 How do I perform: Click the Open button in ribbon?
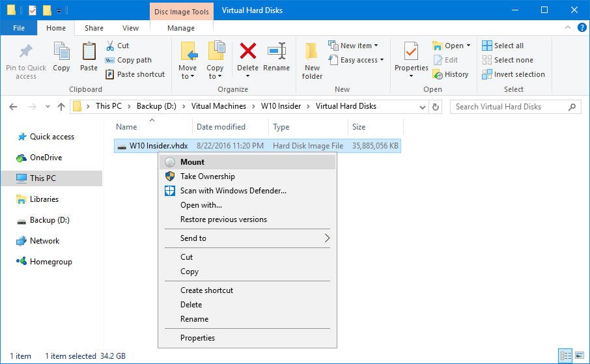pos(451,46)
